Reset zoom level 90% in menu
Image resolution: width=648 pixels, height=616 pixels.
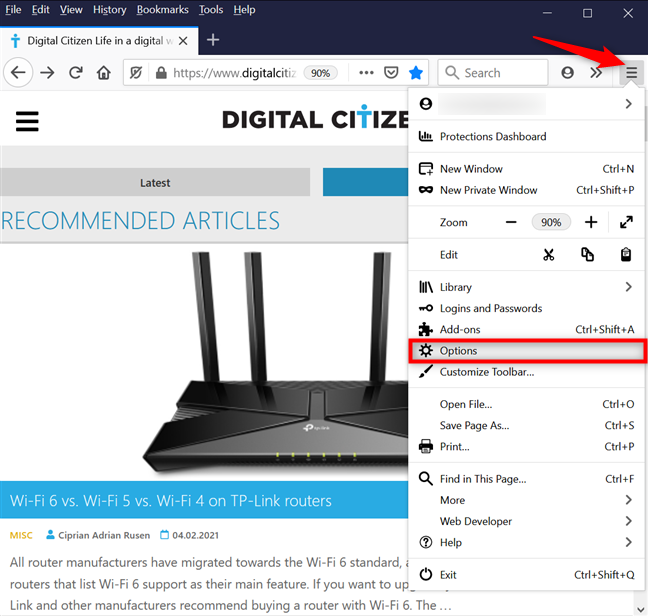551,222
